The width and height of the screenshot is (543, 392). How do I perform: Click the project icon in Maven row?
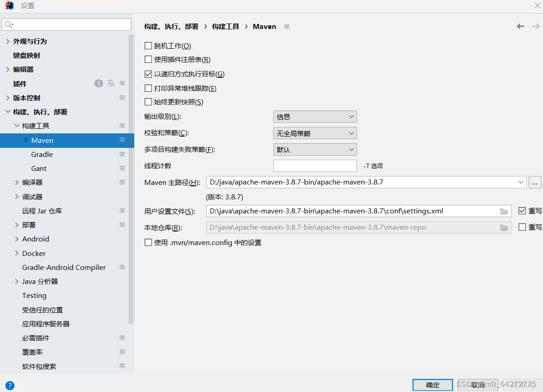pos(122,140)
